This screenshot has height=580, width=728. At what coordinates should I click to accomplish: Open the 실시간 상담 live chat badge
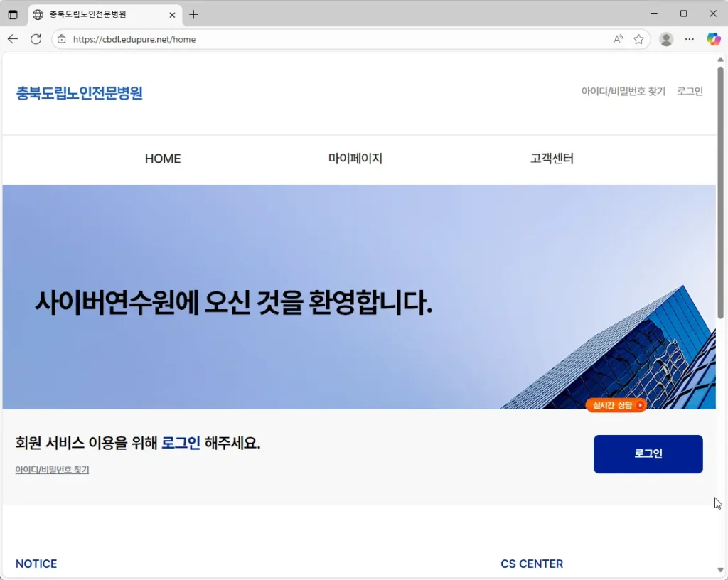click(616, 404)
